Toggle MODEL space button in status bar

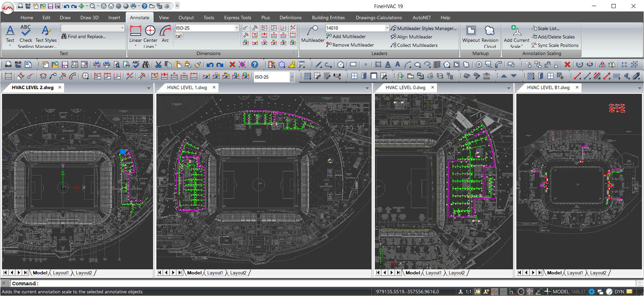click(x=561, y=292)
